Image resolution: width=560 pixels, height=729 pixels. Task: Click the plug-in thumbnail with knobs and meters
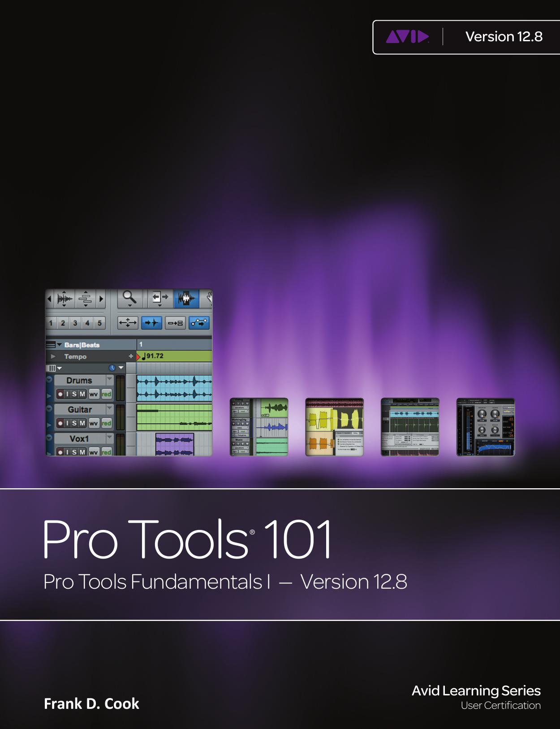[x=486, y=427]
